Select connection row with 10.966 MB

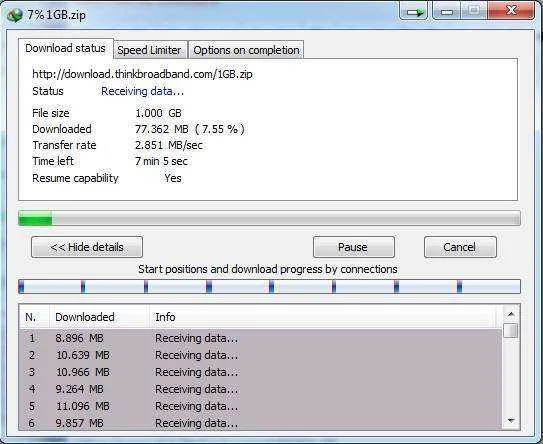tap(260, 372)
